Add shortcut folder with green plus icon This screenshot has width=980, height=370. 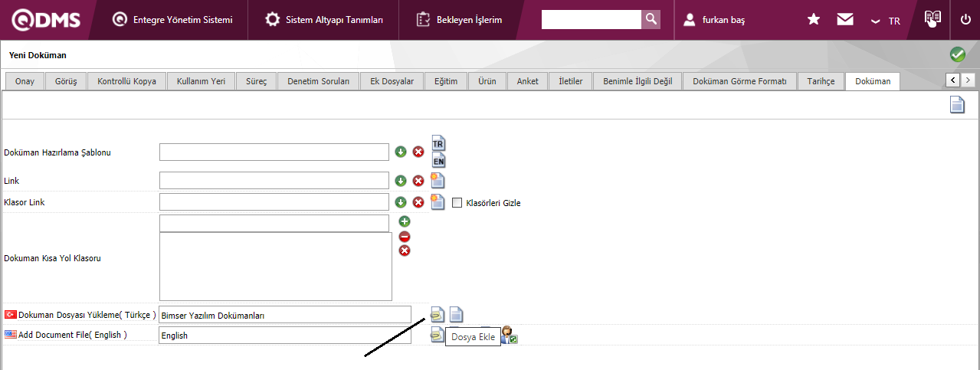[405, 221]
